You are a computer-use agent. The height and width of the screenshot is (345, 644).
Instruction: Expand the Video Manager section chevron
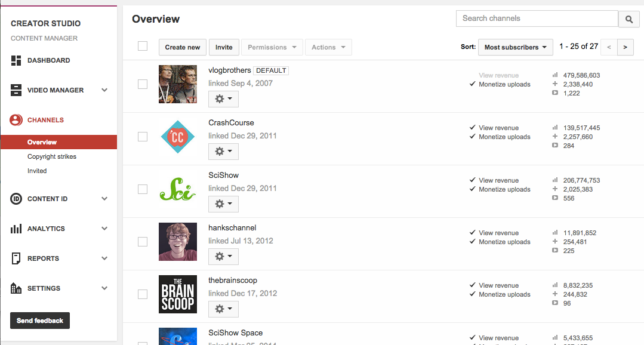(x=104, y=90)
